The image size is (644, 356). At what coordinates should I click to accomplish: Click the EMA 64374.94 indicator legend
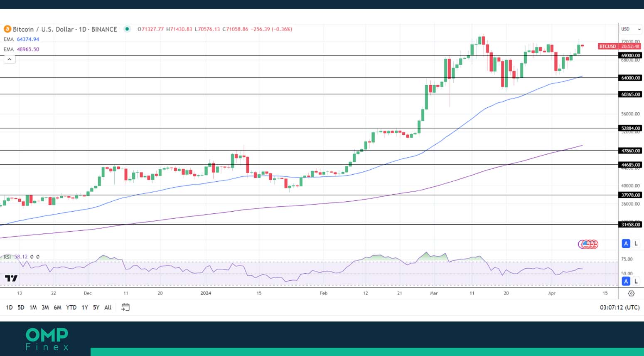[x=21, y=39]
